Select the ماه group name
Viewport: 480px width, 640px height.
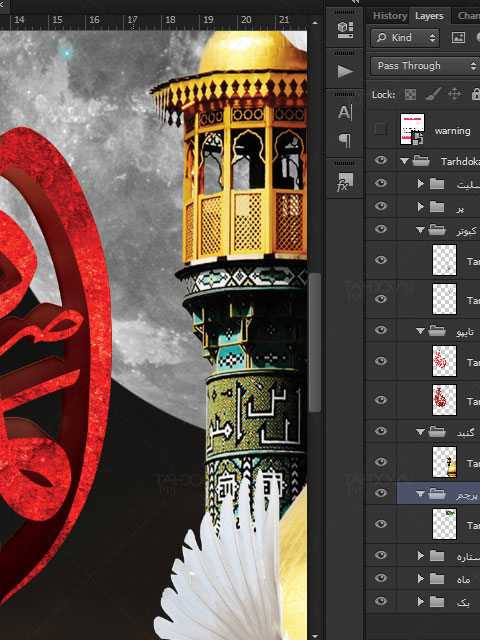point(464,579)
